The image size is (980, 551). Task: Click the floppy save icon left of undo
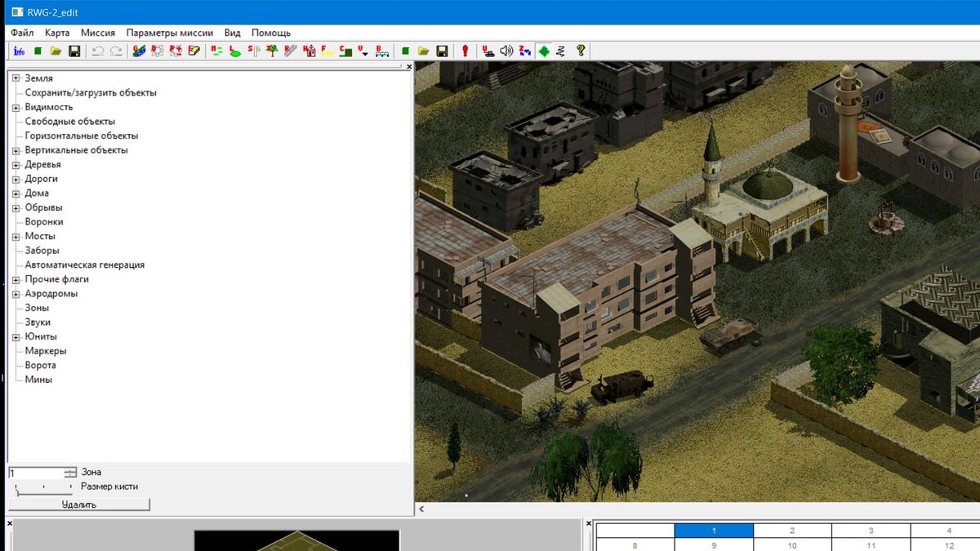(x=74, y=51)
